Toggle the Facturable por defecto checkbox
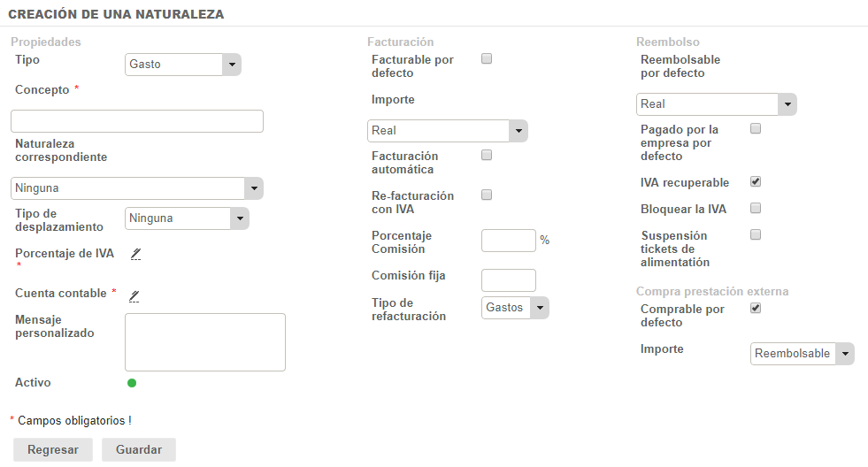This screenshot has height=467, width=868. (x=486, y=59)
